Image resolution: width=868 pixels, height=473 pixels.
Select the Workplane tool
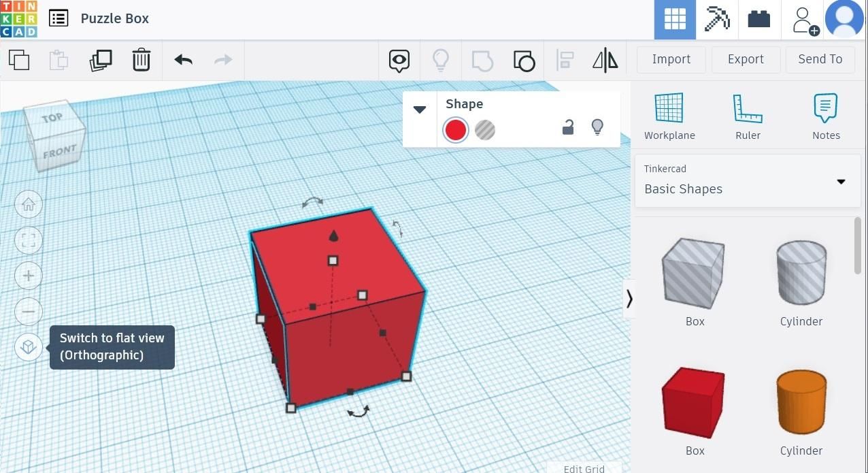coord(669,116)
